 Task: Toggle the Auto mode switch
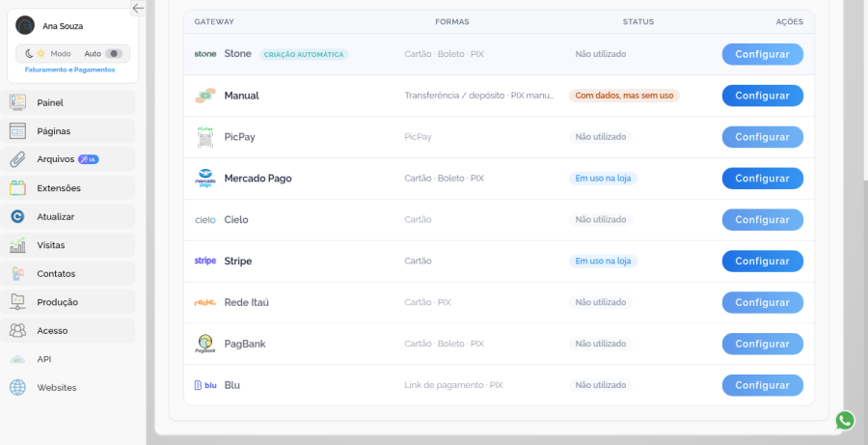(114, 54)
